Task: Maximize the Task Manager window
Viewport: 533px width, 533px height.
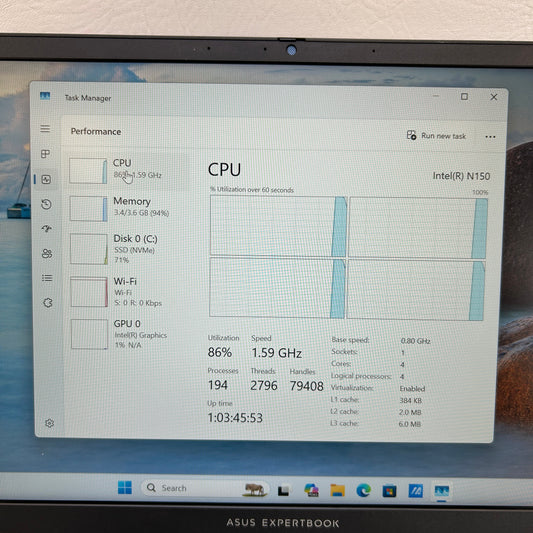Action: tap(464, 97)
